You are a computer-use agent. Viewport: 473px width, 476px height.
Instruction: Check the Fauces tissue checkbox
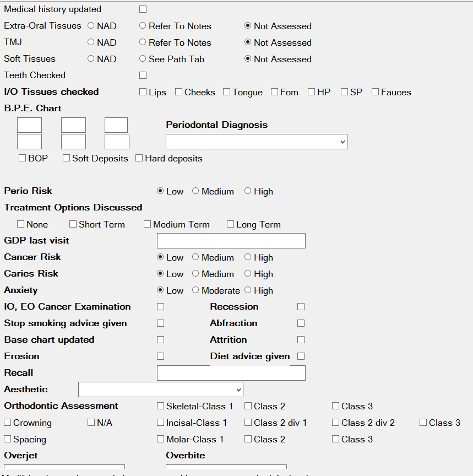[374, 92]
